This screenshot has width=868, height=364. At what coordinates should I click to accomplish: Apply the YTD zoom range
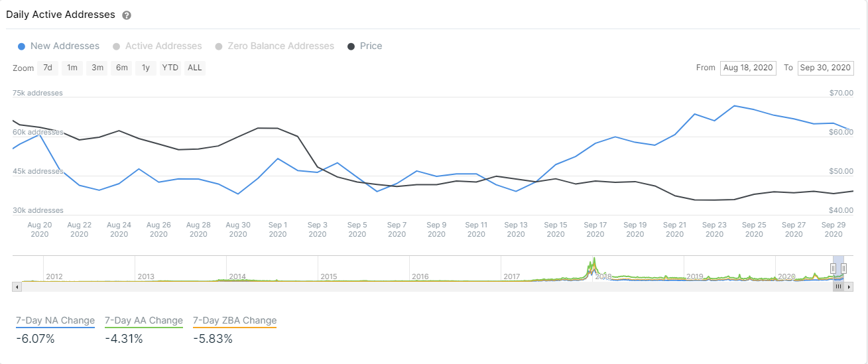coord(170,68)
